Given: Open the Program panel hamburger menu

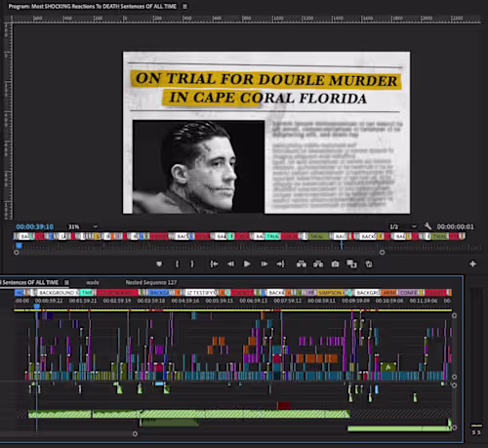Looking at the screenshot, I should pyautogui.click(x=184, y=6).
